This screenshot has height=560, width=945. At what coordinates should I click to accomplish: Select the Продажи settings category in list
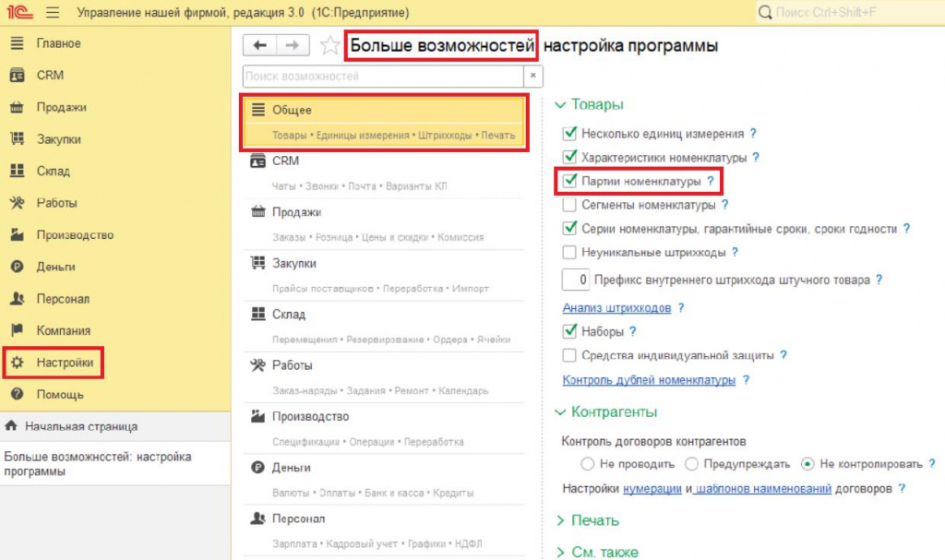click(384, 224)
